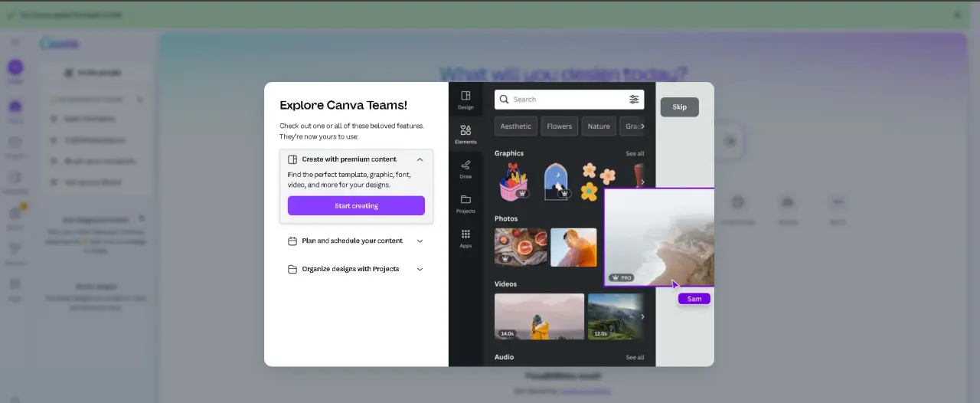Click See all next to Audio
Viewport: 980px width, 403px height.
[x=635, y=357]
